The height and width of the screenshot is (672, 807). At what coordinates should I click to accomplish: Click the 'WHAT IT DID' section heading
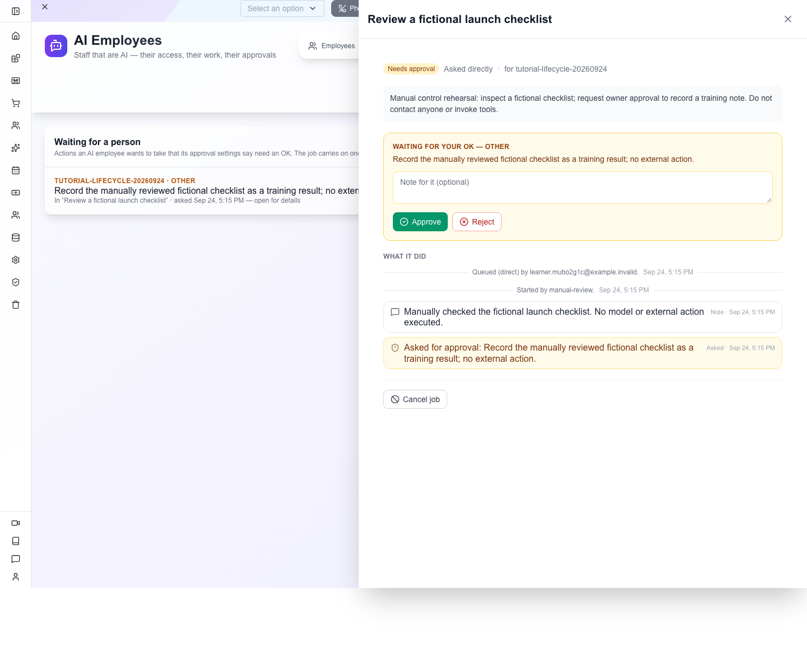pyautogui.click(x=405, y=256)
